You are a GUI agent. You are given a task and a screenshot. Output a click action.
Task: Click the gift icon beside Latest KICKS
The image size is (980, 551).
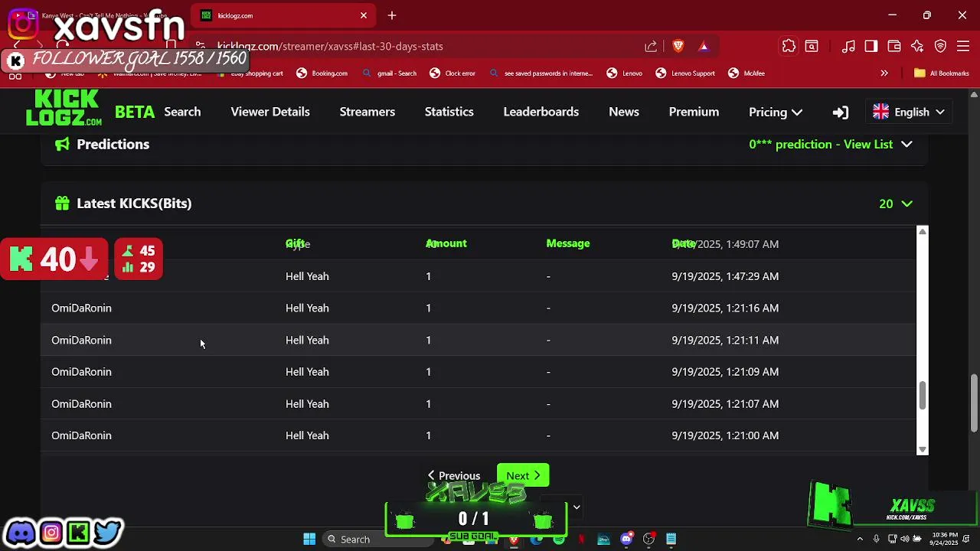click(62, 204)
